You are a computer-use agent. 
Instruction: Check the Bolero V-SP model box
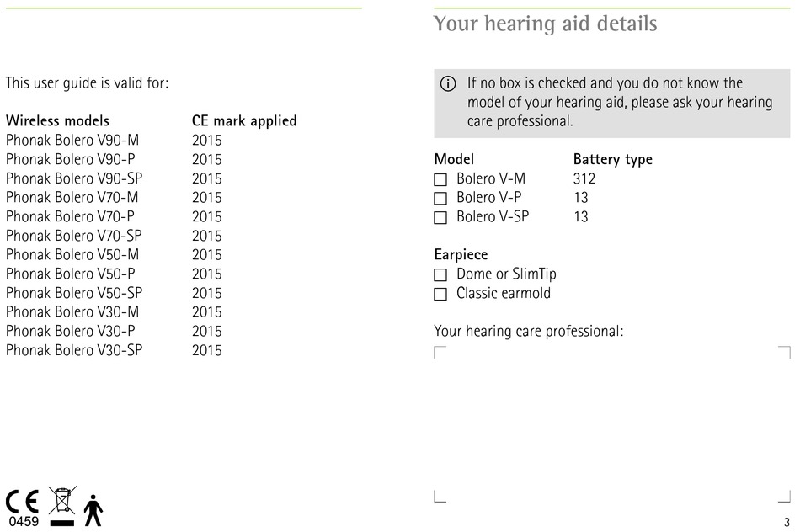(440, 218)
